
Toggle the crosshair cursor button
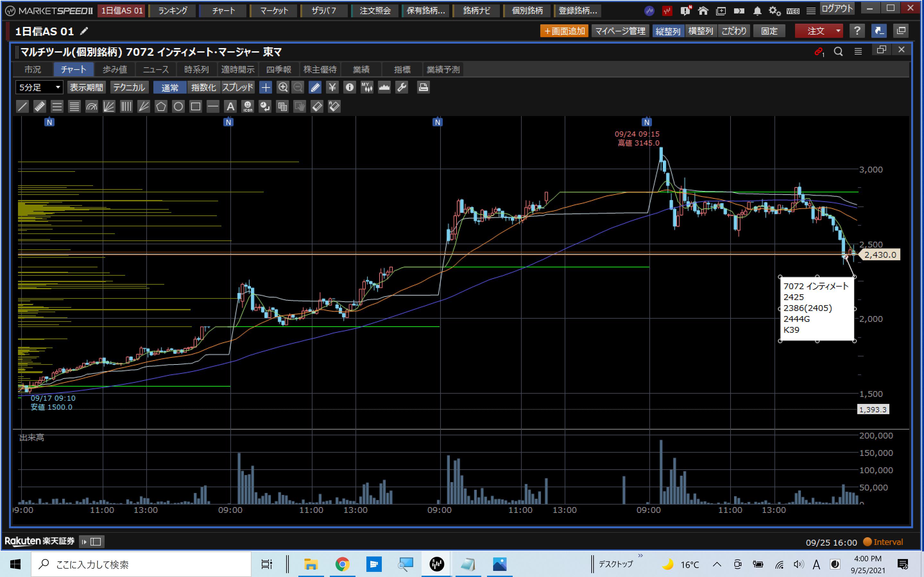pyautogui.click(x=265, y=88)
